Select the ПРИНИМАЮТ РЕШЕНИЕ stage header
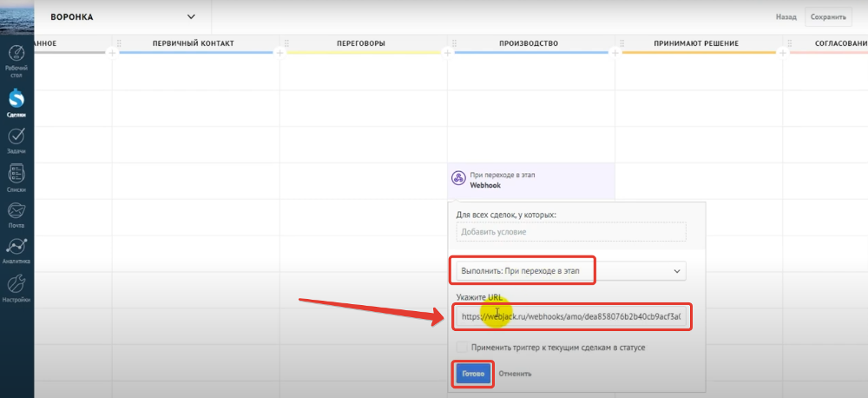The image size is (868, 398). pos(696,43)
